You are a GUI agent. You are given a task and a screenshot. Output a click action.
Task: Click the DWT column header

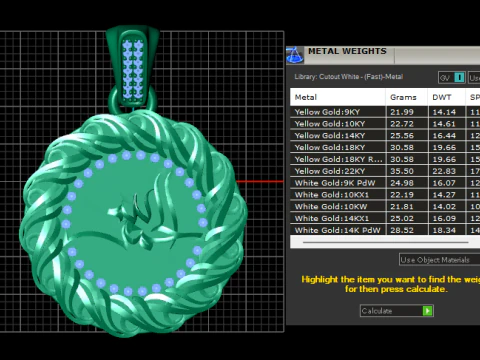point(447,97)
